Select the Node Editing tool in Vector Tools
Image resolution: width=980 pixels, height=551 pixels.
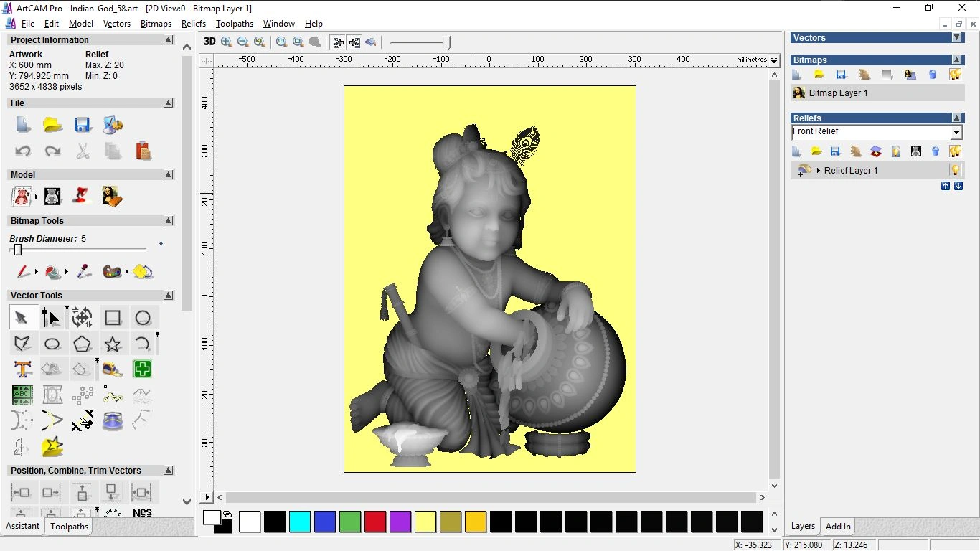point(51,317)
